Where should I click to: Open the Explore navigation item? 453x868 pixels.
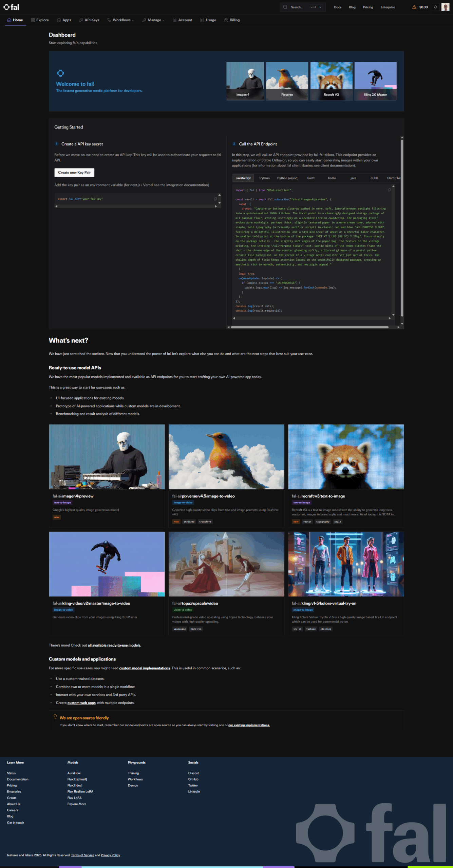40,20
